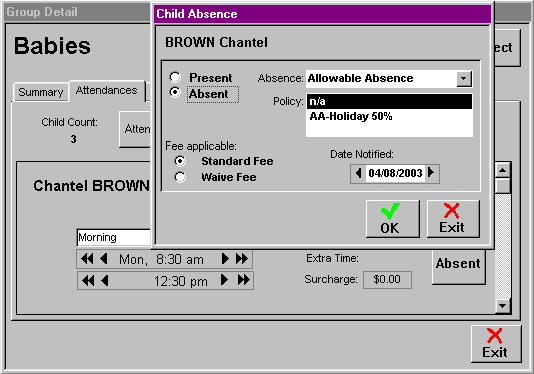Step end time 12:30 pm forward one

tap(224, 280)
